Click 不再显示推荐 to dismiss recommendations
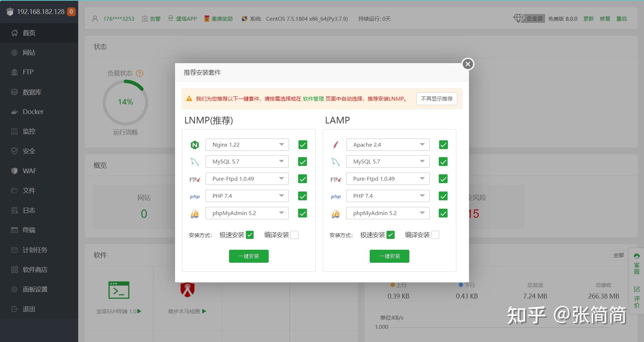The height and width of the screenshot is (342, 644). (x=437, y=99)
